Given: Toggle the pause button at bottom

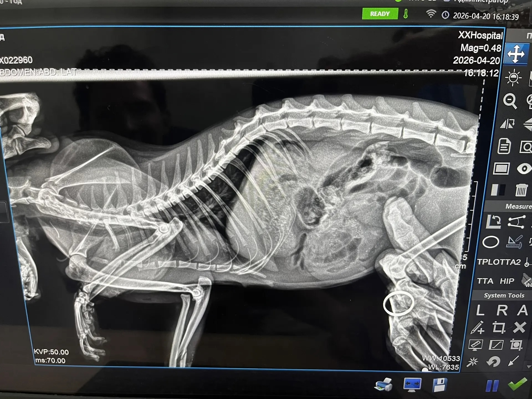Looking at the screenshot, I should (492, 385).
